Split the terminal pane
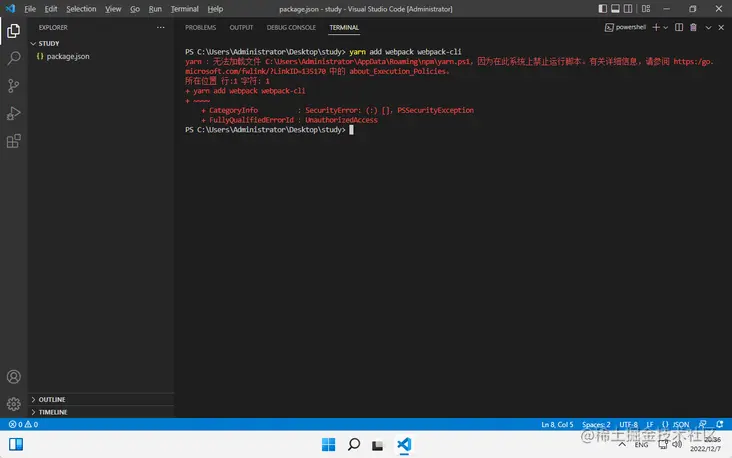Image resolution: width=732 pixels, height=458 pixels. [679, 28]
